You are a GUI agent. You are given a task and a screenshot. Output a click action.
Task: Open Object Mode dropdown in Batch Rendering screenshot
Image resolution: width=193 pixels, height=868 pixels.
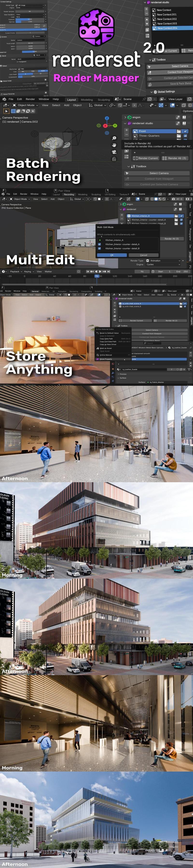(x=25, y=105)
